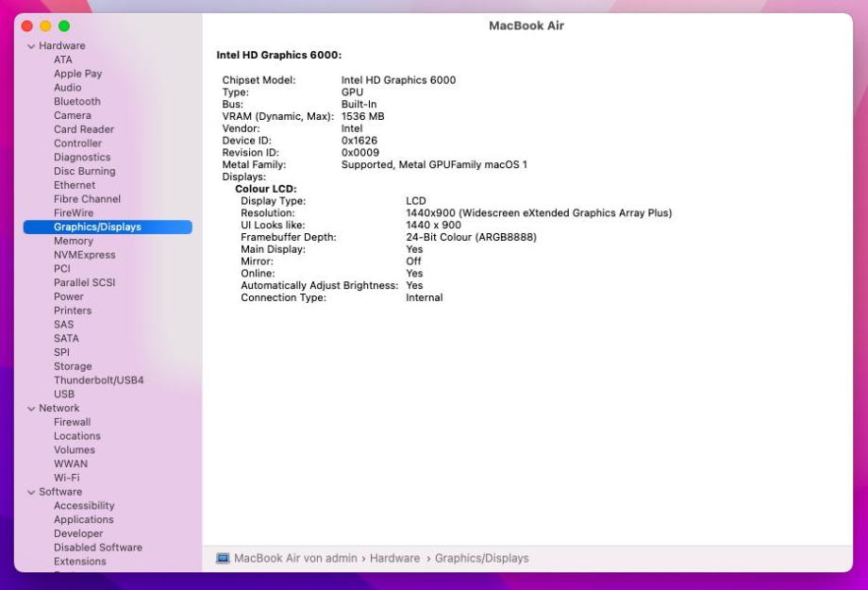Image resolution: width=868 pixels, height=590 pixels.
Task: Open Card Reader entry
Action: pyautogui.click(x=84, y=129)
